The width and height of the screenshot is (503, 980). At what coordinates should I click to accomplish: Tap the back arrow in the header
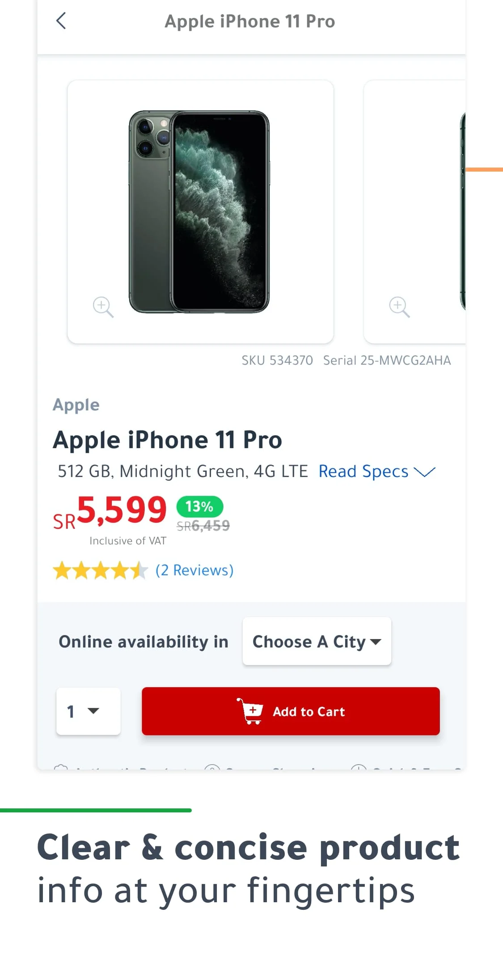[61, 21]
